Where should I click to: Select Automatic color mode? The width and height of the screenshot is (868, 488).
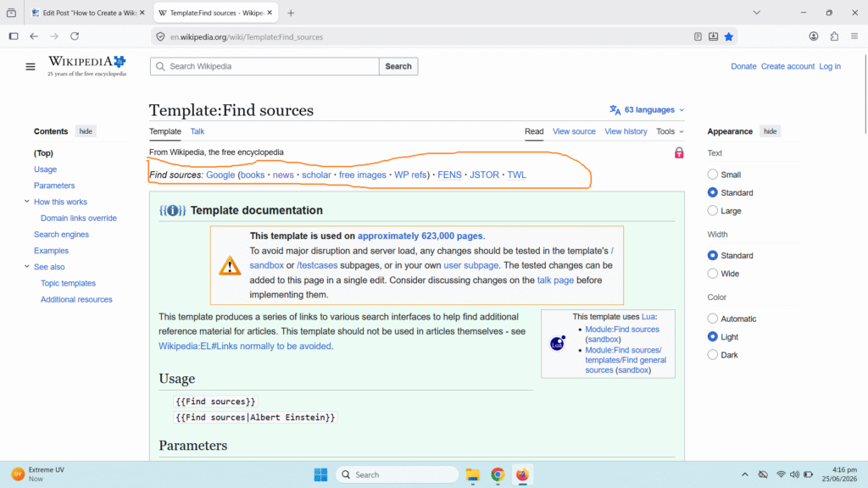point(712,319)
